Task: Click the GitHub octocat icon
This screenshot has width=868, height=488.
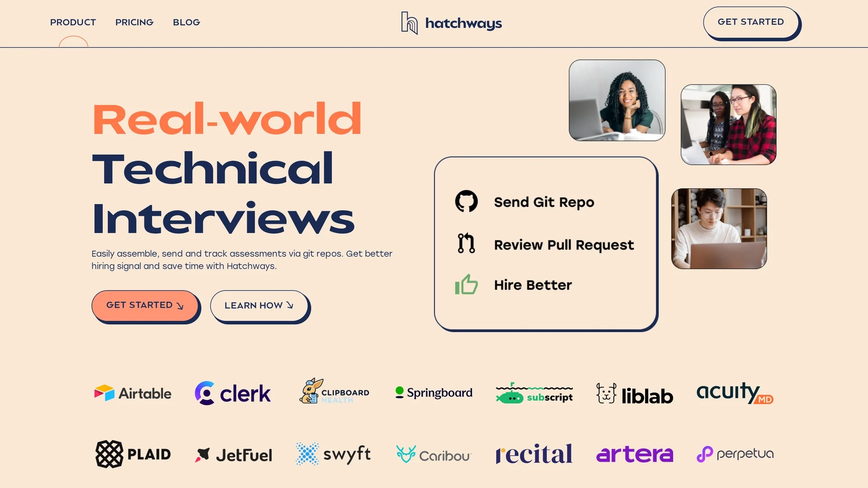Action: 466,201
